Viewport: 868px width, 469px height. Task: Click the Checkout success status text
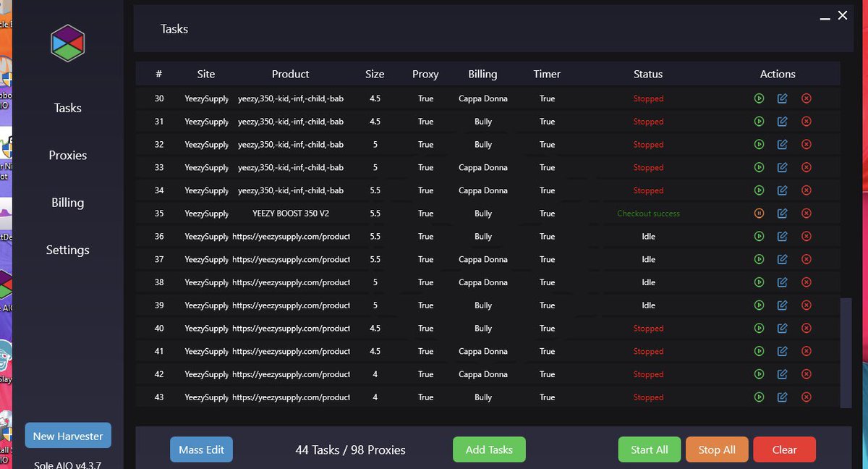coord(648,214)
